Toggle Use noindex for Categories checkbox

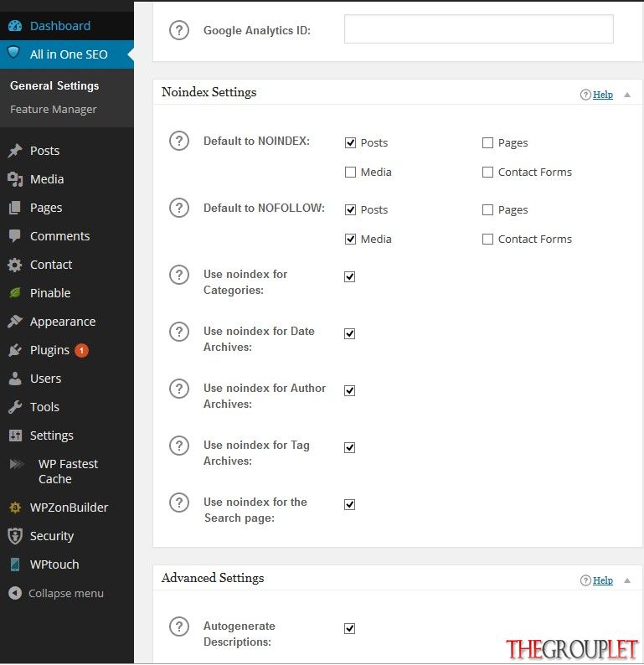[x=349, y=276]
